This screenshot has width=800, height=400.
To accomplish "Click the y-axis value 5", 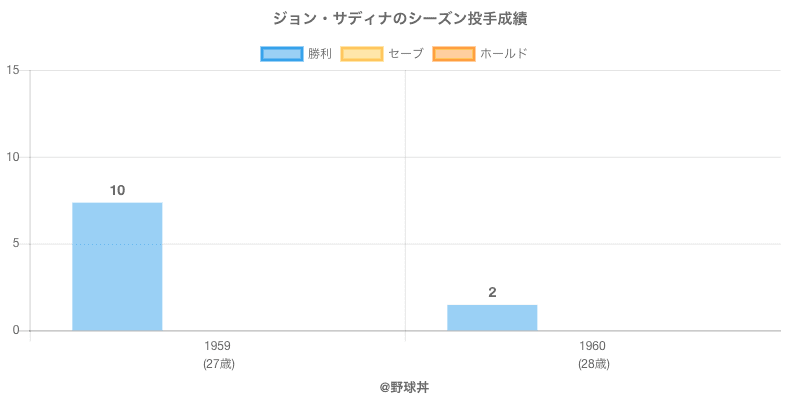I will pyautogui.click(x=16, y=244).
